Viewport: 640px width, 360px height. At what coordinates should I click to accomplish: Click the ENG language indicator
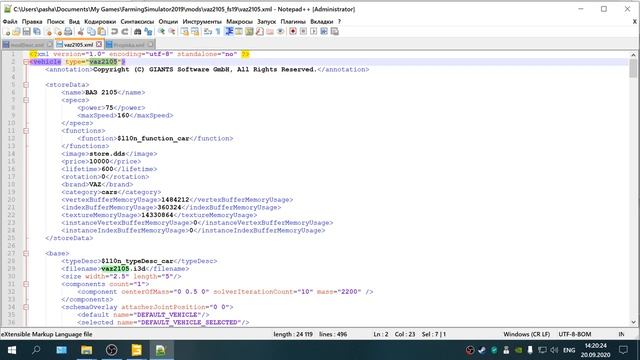569,350
